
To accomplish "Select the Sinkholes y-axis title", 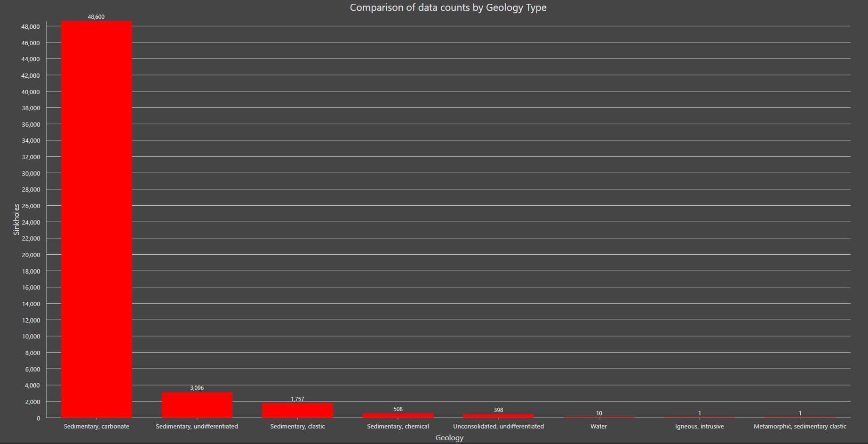I will coord(16,219).
